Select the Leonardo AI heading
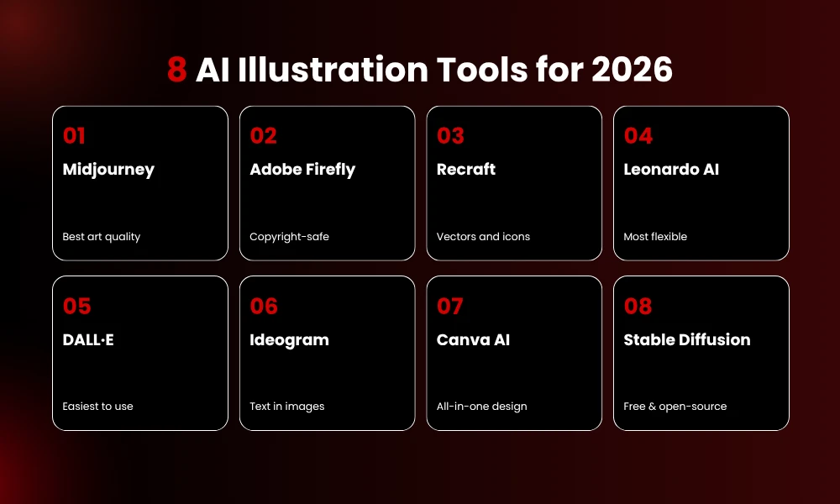840x504 pixels. click(x=671, y=169)
